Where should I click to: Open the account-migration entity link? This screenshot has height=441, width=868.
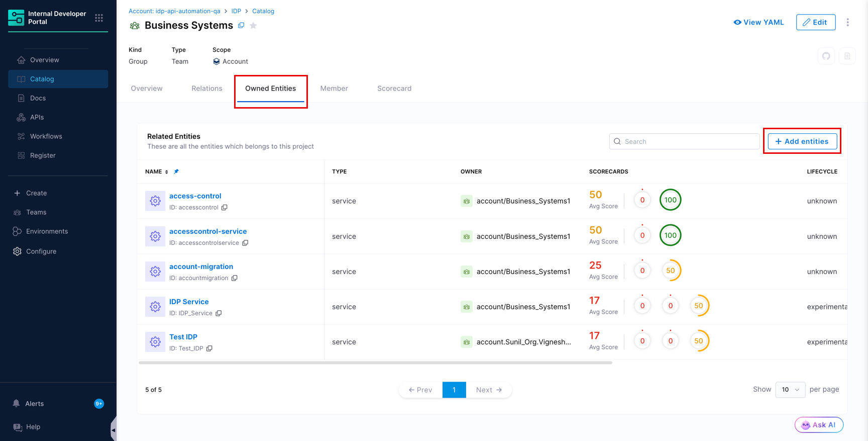click(201, 267)
